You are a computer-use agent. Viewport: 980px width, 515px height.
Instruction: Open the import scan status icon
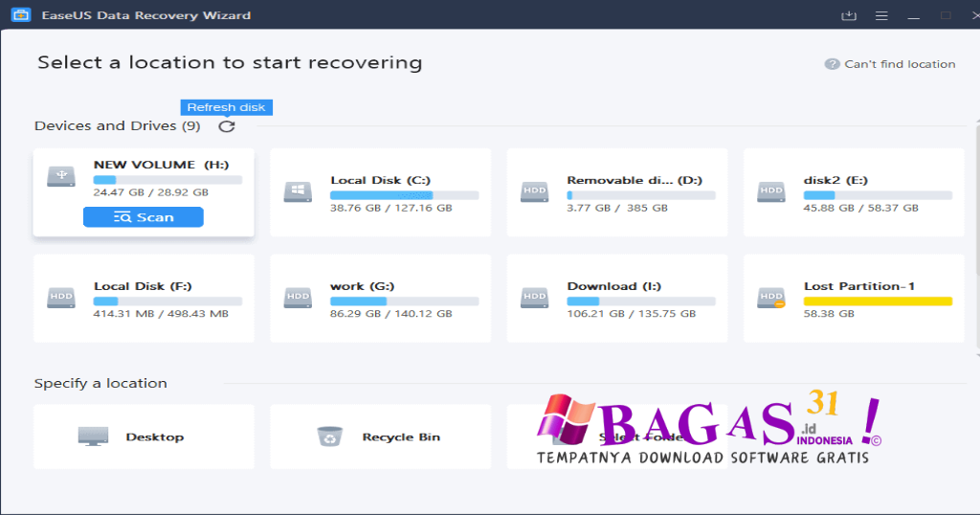(849, 15)
